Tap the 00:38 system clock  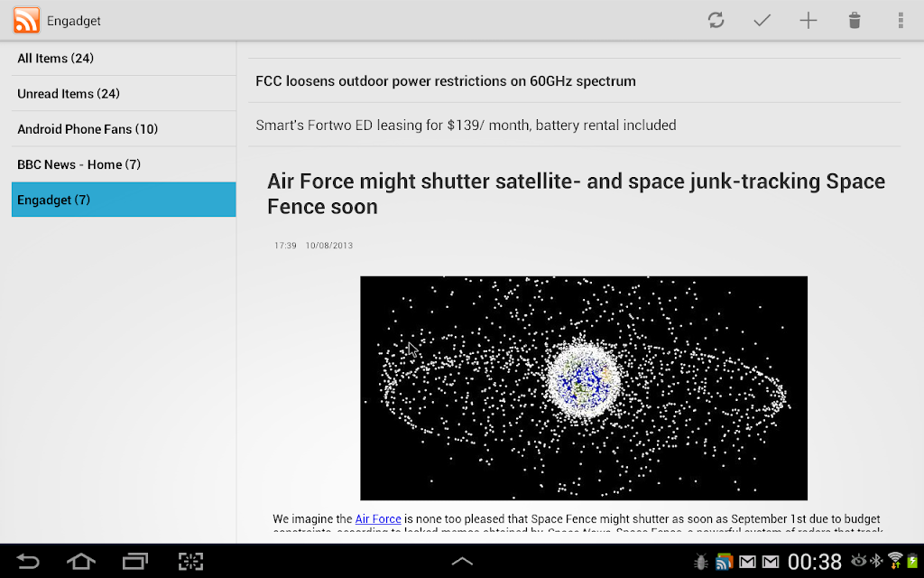(x=815, y=562)
